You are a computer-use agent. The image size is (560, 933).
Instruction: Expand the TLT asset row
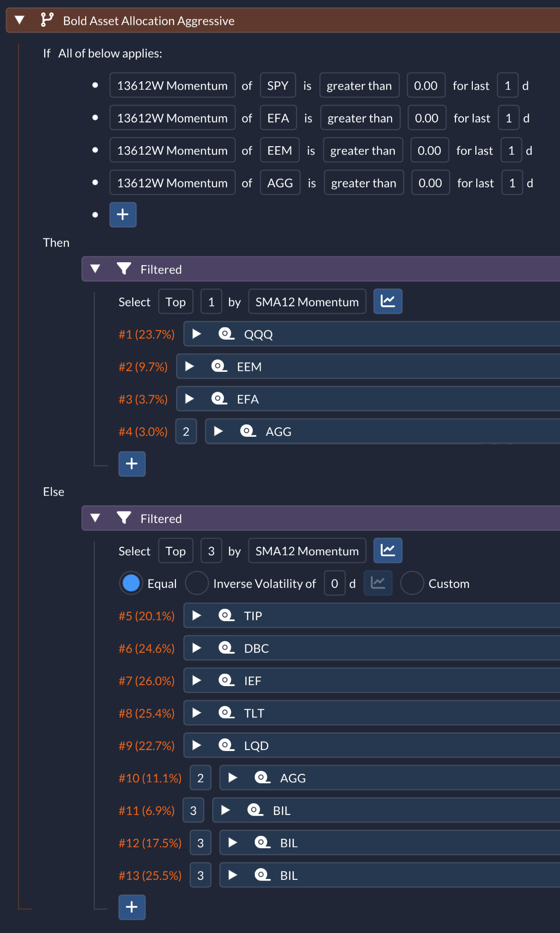pyautogui.click(x=197, y=712)
